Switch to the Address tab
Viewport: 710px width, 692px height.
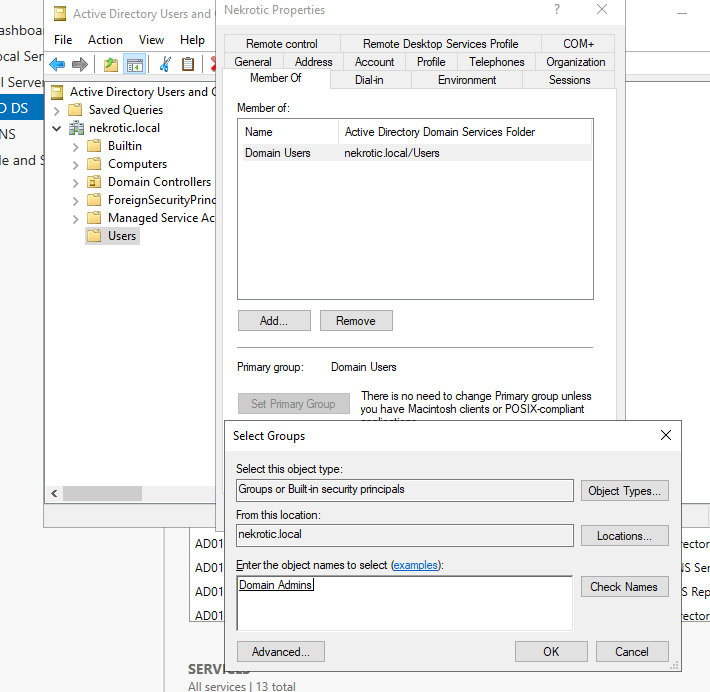click(313, 62)
